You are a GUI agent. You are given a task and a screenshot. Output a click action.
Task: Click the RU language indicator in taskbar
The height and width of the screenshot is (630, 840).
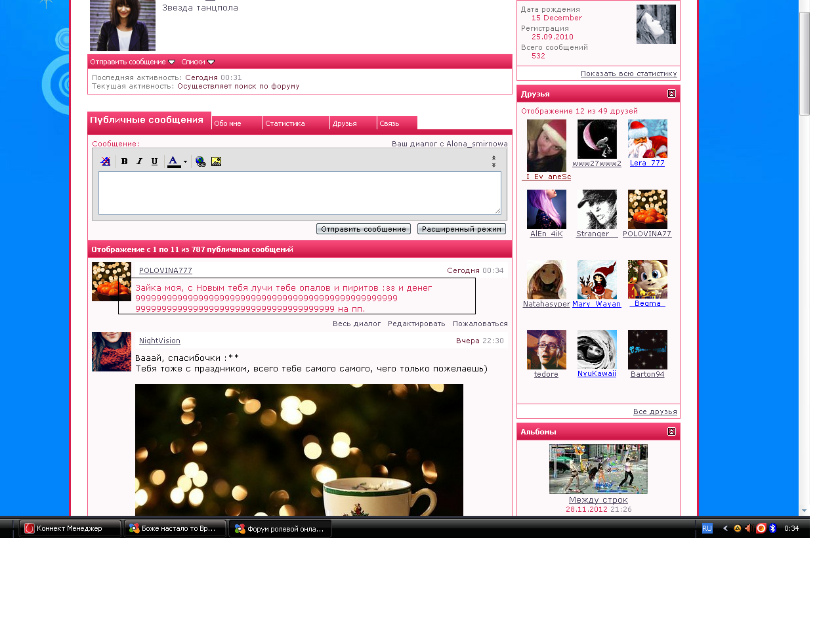(x=707, y=528)
